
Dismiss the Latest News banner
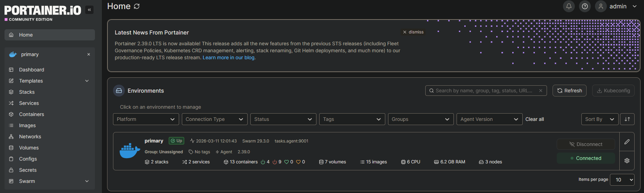coord(413,32)
